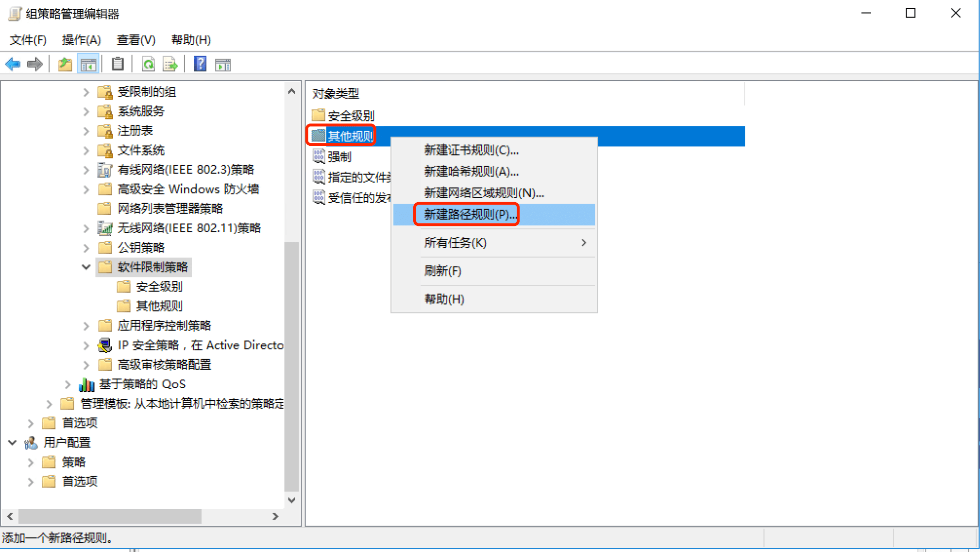This screenshot has height=552, width=980.
Task: Click the Properties clipboard toolbar icon
Action: point(118,64)
